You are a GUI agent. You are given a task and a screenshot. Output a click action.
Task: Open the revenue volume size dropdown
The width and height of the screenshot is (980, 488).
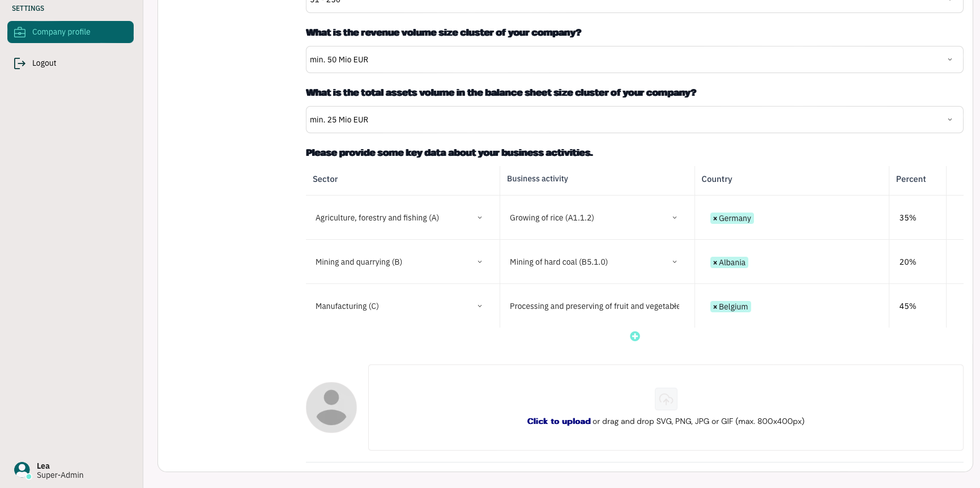click(x=634, y=60)
